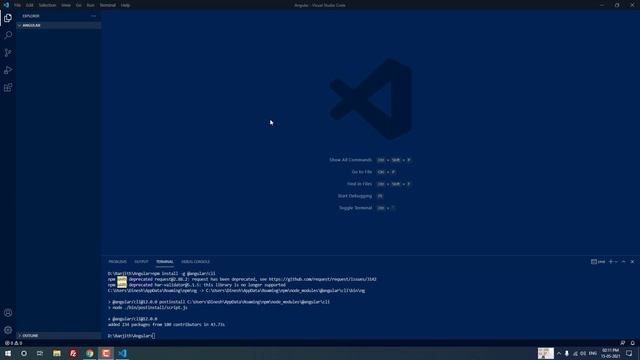Open the terminal shell selector labeled cmd
Screen dimensions: 640x360
tap(598, 262)
